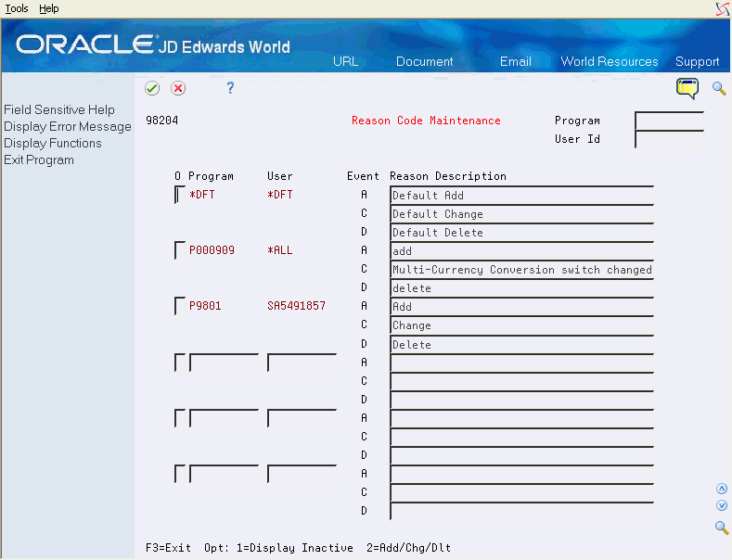Click the P9801 'Change' description field

[x=521, y=325]
